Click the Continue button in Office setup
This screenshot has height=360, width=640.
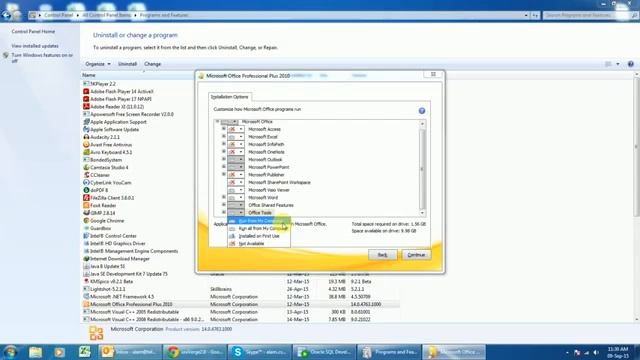tap(416, 255)
